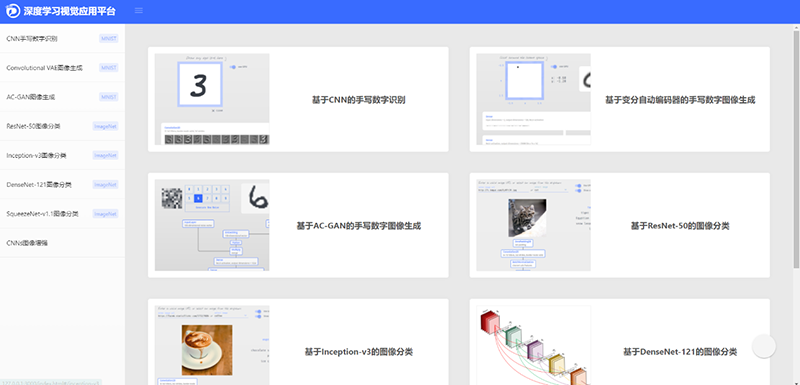Open CNN手写数字识别 in the sidebar
The width and height of the screenshot is (800, 385).
[x=62, y=39]
